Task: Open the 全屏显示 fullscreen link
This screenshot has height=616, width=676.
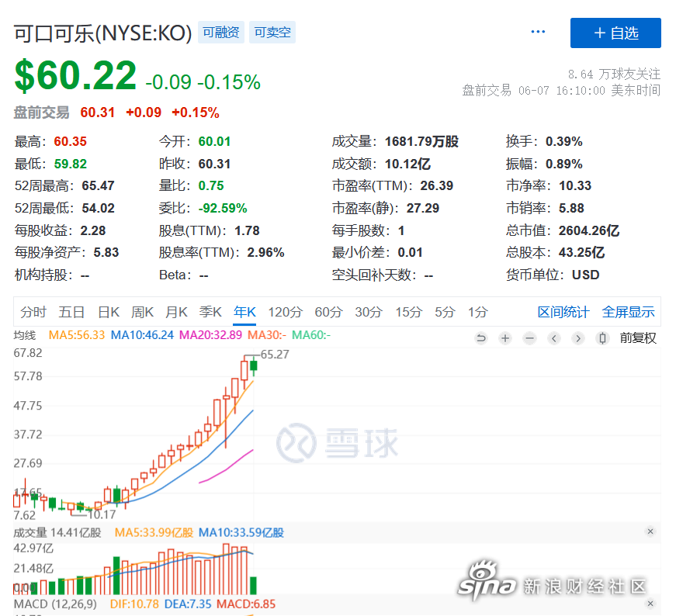Action: (x=628, y=312)
